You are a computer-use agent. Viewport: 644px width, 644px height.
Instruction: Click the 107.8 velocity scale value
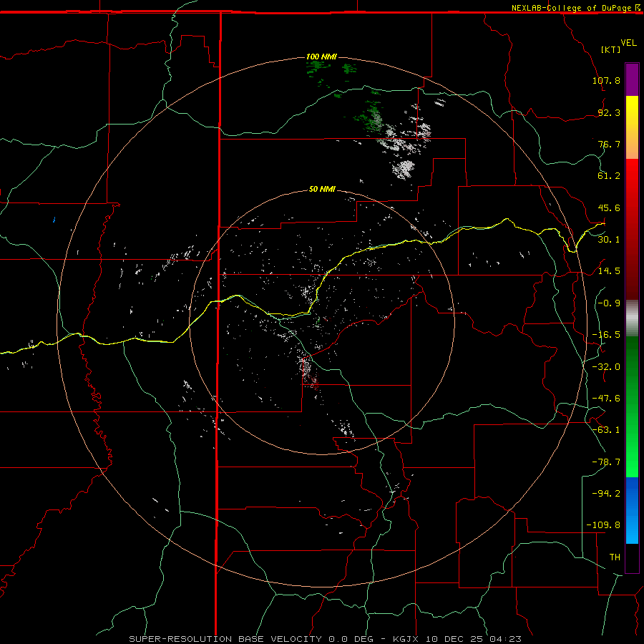pyautogui.click(x=606, y=80)
